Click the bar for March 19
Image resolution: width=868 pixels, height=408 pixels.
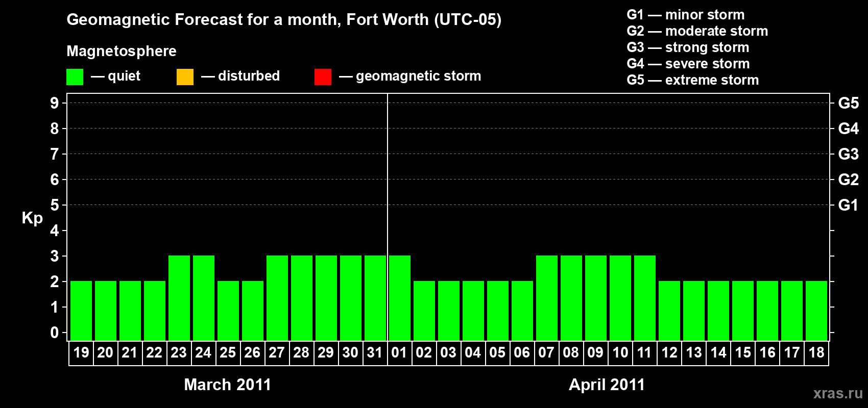[x=81, y=311]
